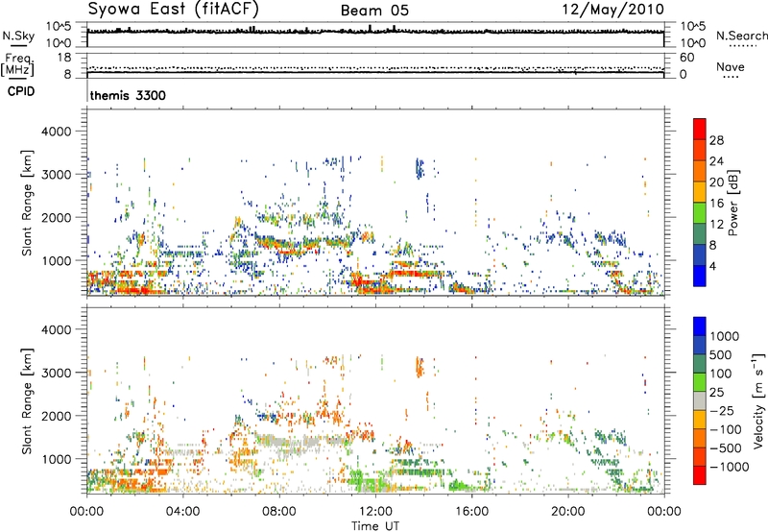Click the '08:00' time tick label
Screen dimensions: 768x532
(x=279, y=512)
